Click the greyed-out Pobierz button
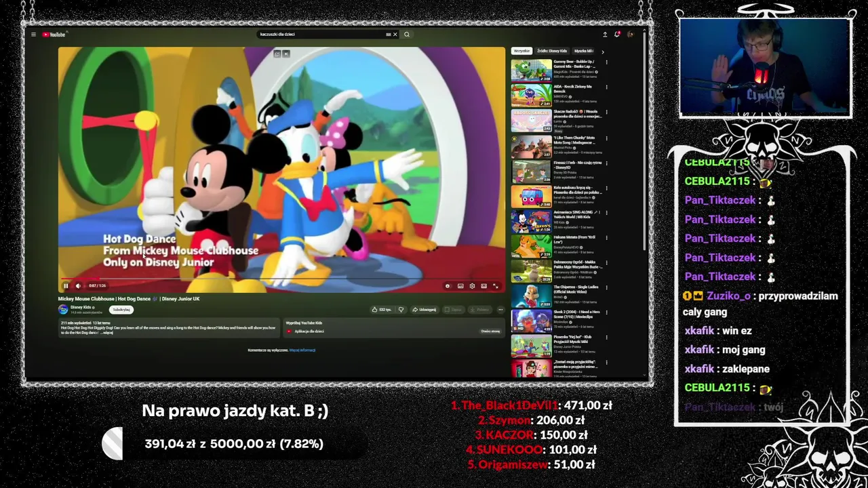868x488 pixels. tap(479, 310)
